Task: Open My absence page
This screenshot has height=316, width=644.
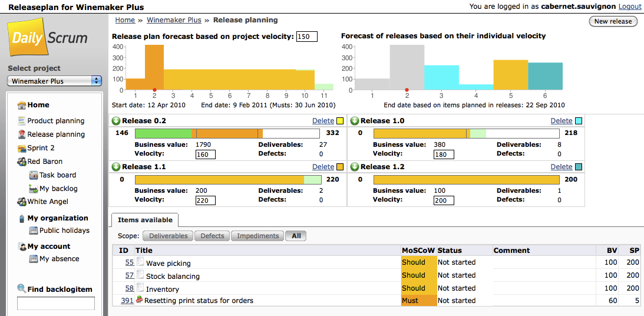Action: click(x=59, y=259)
